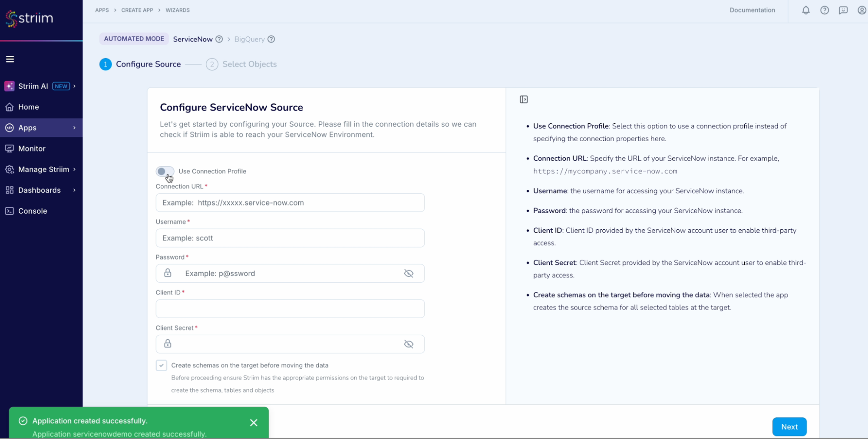Screen dimensions: 868x439
Task: Toggle Use Connection Profile switch
Action: [165, 171]
